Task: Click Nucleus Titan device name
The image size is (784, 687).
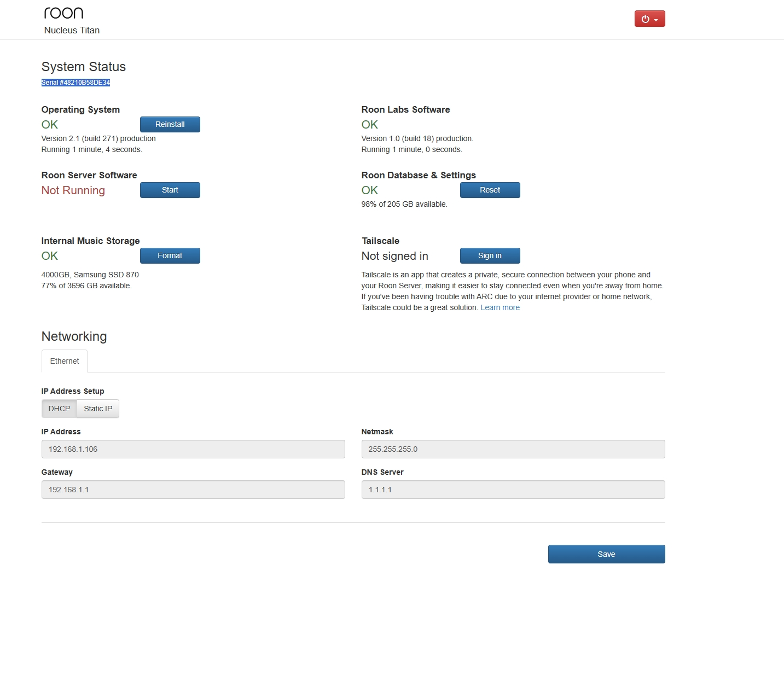Action: (72, 30)
